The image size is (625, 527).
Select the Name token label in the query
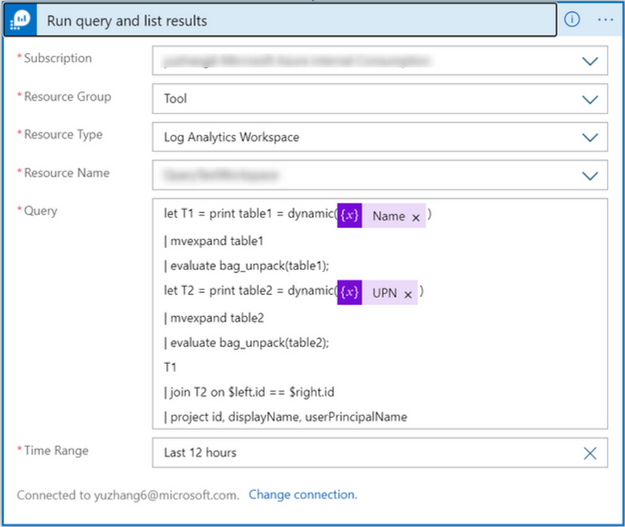(x=388, y=216)
